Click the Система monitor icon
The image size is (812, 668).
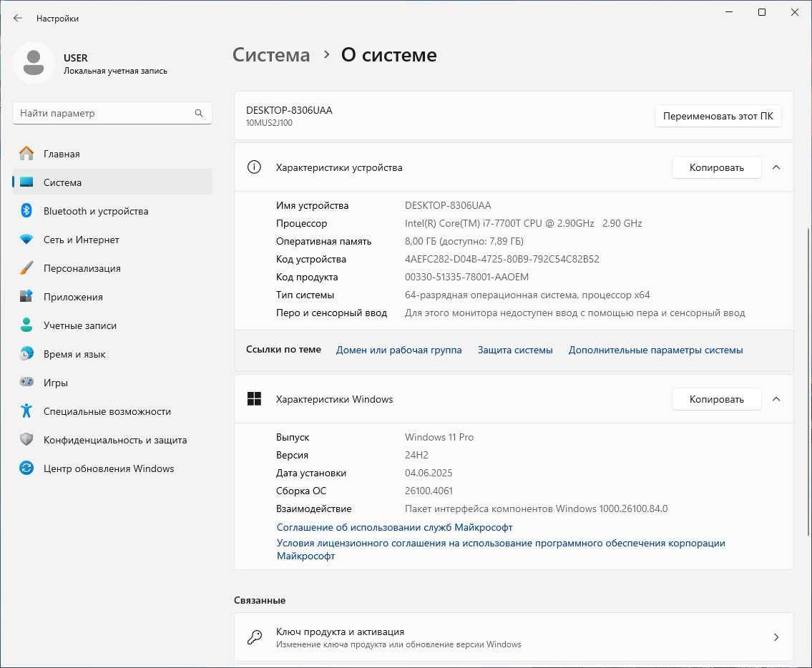(x=26, y=182)
